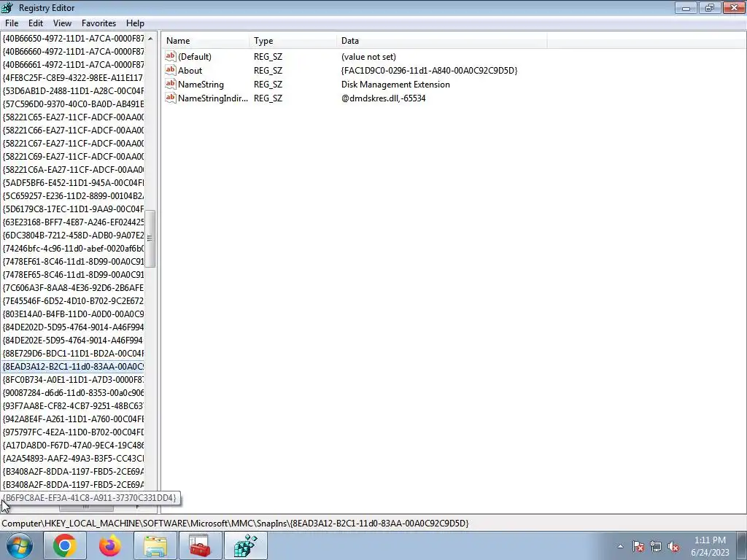This screenshot has width=747, height=560.
Task: Select key {53D6AB1D-2488-11D1-A28C
Action: (x=73, y=90)
